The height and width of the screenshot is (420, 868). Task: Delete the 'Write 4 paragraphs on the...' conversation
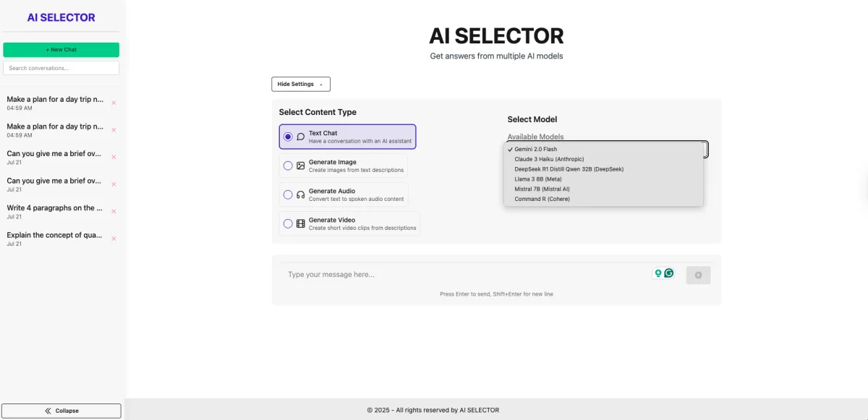click(114, 211)
